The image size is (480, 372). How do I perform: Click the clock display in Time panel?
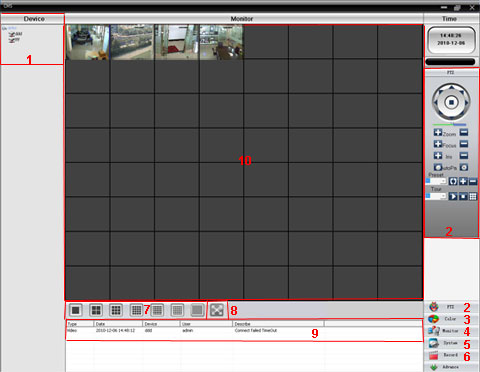click(451, 40)
